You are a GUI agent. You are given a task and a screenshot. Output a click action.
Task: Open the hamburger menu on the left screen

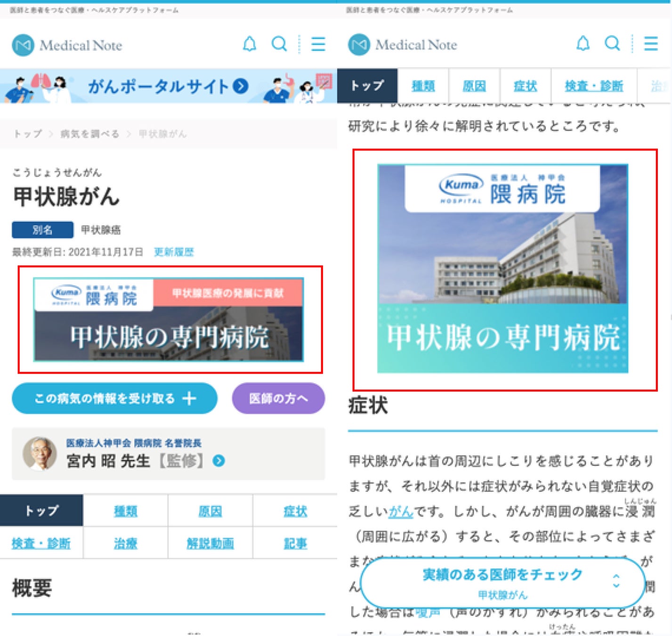point(318,44)
